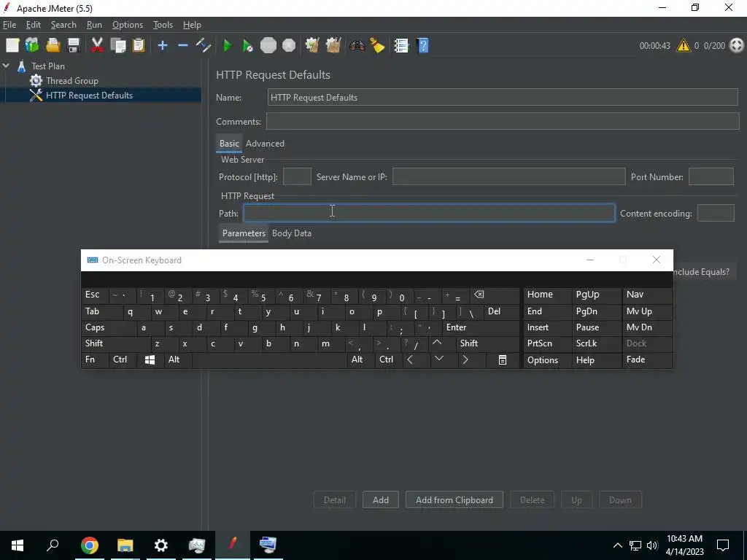Click the Expand All plus icon
Screen dimensions: 747x560
point(163,46)
